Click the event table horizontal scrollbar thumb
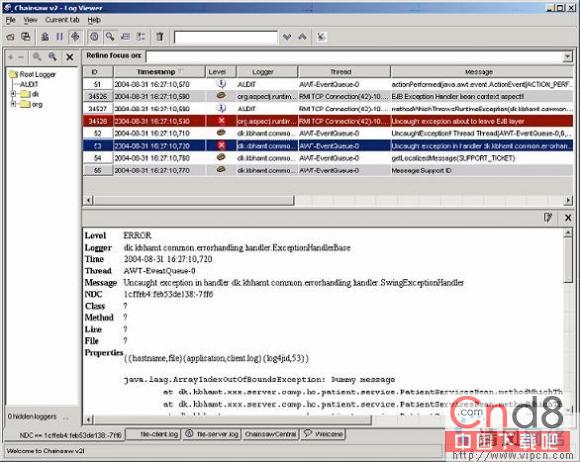Image resolution: width=580 pixels, height=462 pixels. coord(194,200)
